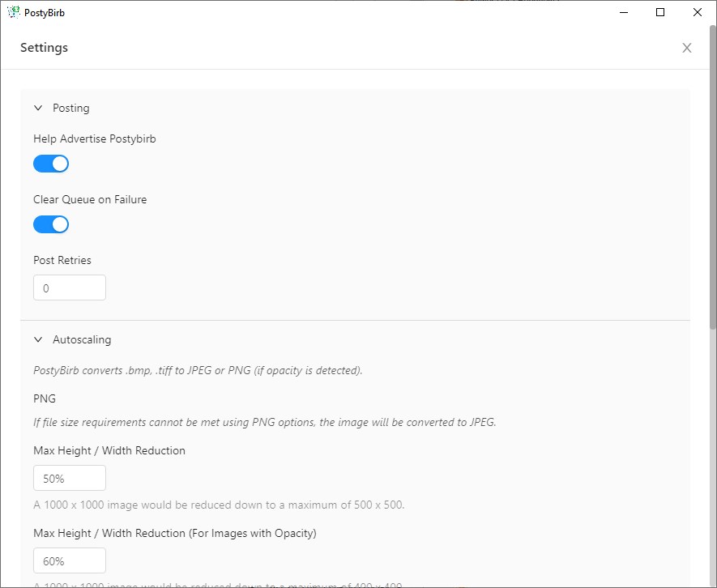Screen dimensions: 717x588
Task: Click the Help Advertise Postybirb label
Action: pos(95,138)
